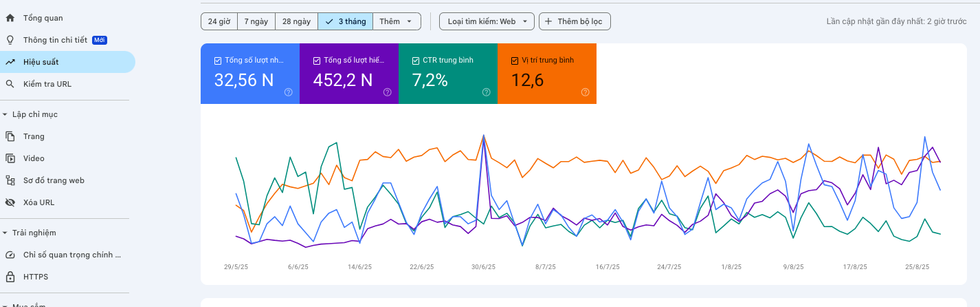The width and height of the screenshot is (980, 307).
Task: Open the Loại tìm kiếm: Web dropdown
Action: click(x=487, y=21)
